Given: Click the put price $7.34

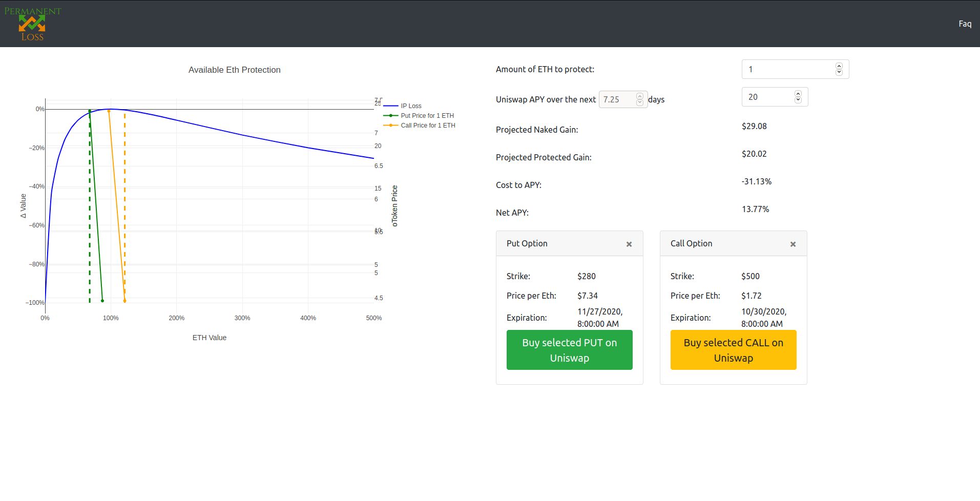Looking at the screenshot, I should coord(588,296).
